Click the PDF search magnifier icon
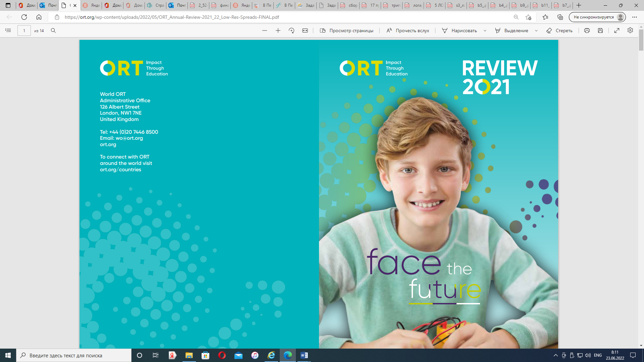Image resolution: width=644 pixels, height=362 pixels. 53,31
